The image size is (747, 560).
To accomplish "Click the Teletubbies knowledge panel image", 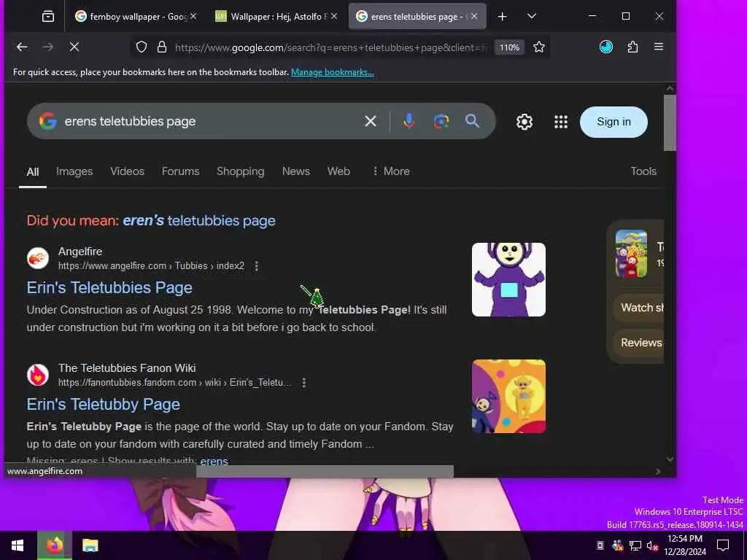I will click(631, 253).
